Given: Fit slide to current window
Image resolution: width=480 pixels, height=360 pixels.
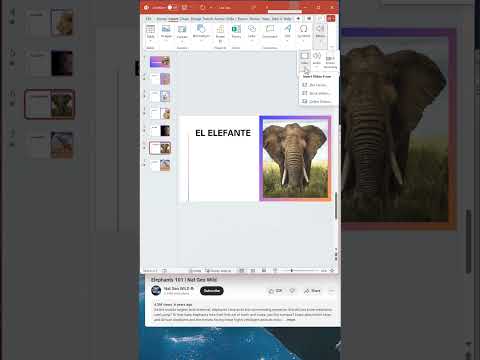Looking at the screenshot, I should tap(332, 271).
